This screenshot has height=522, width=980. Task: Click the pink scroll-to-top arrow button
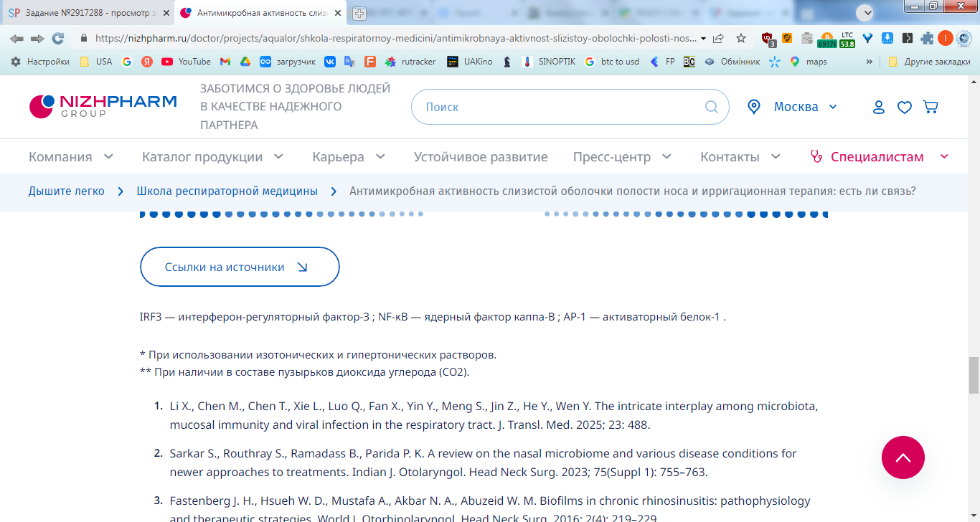[x=903, y=457]
